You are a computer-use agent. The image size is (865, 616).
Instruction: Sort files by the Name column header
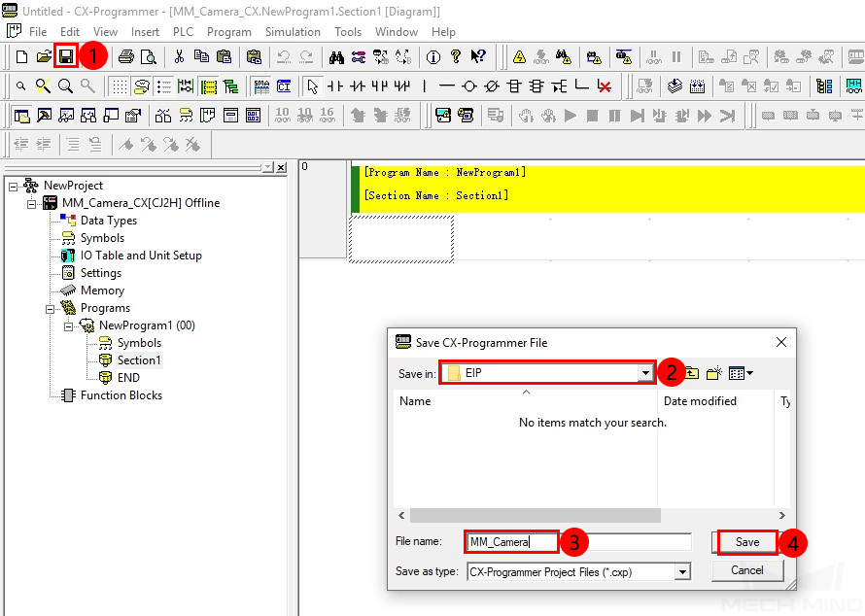pyautogui.click(x=526, y=401)
